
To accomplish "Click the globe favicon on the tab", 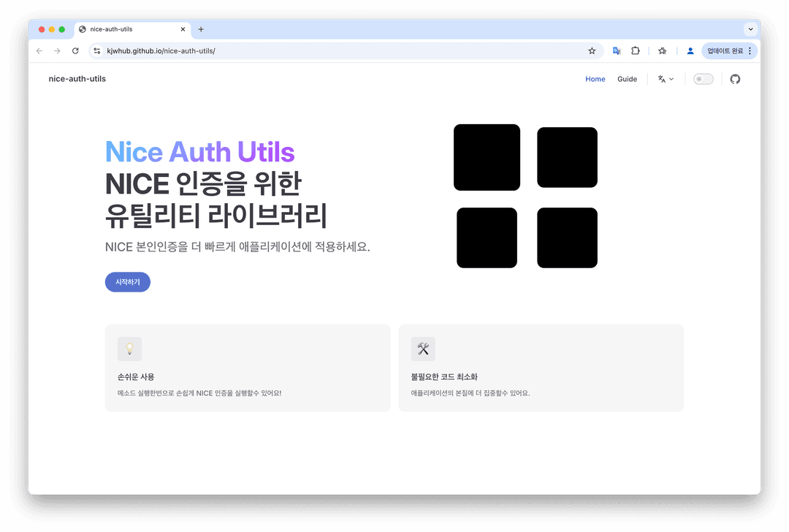I will (x=83, y=29).
